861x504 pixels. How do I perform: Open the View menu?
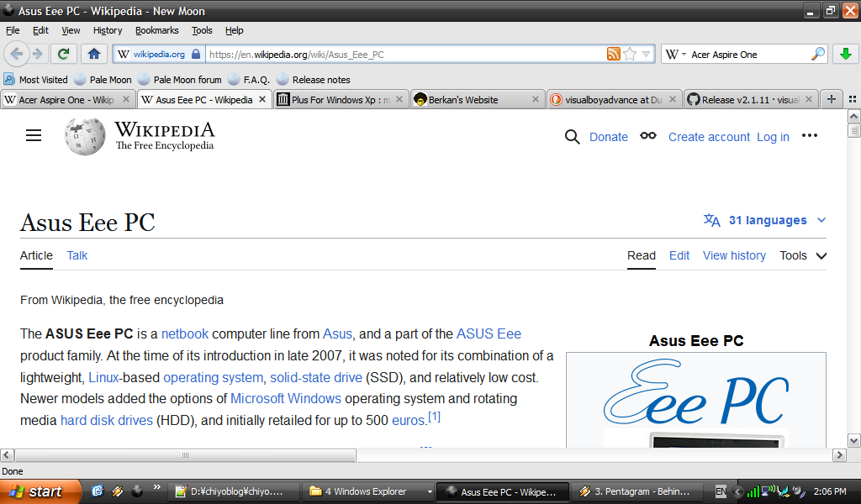71,30
